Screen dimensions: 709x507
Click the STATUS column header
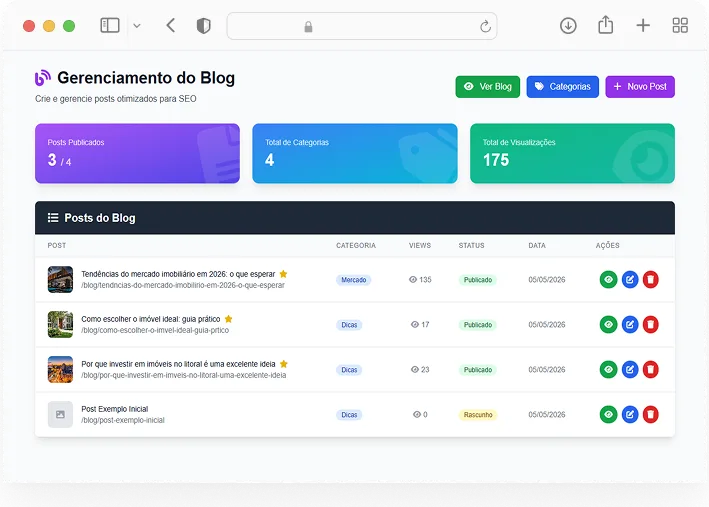pyautogui.click(x=472, y=246)
